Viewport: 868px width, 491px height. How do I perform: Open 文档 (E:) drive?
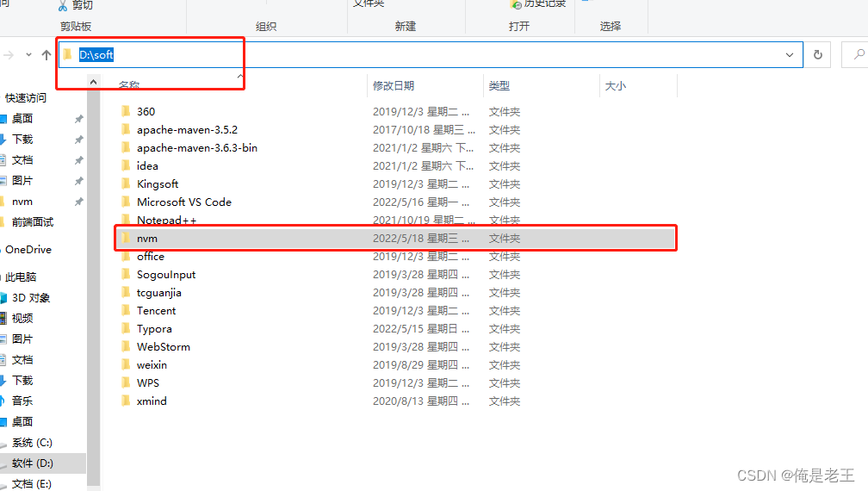(x=32, y=484)
